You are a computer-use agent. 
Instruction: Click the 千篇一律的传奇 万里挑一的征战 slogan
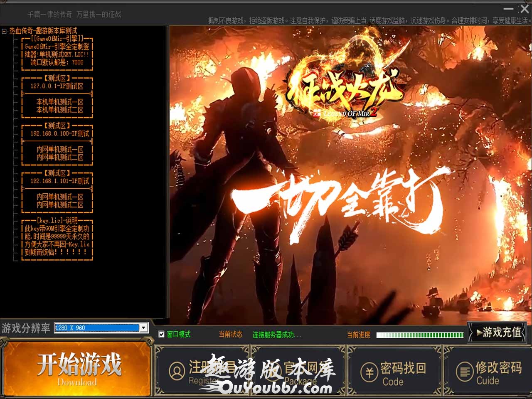pyautogui.click(x=74, y=14)
